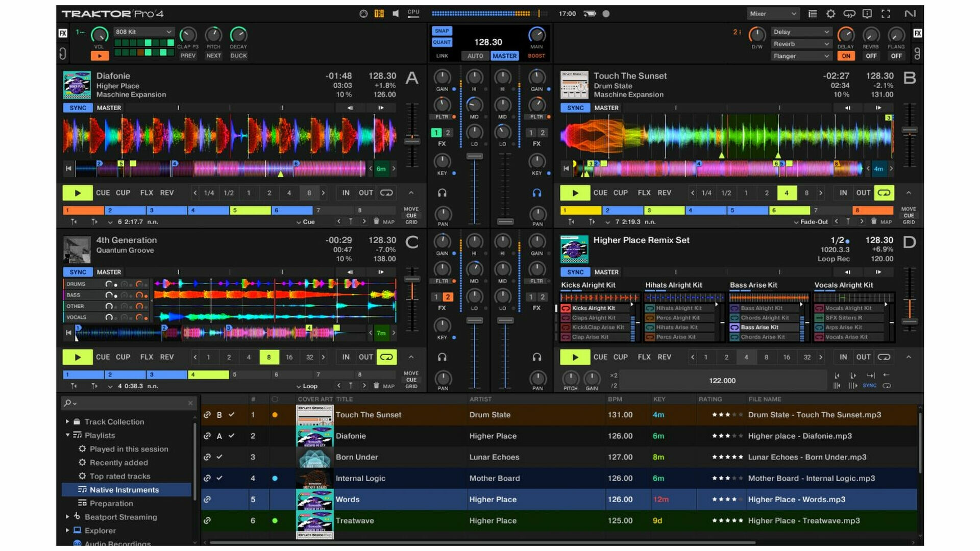The height and width of the screenshot is (551, 980).
Task: Enable the Reverb effect OFF button
Action: click(871, 56)
